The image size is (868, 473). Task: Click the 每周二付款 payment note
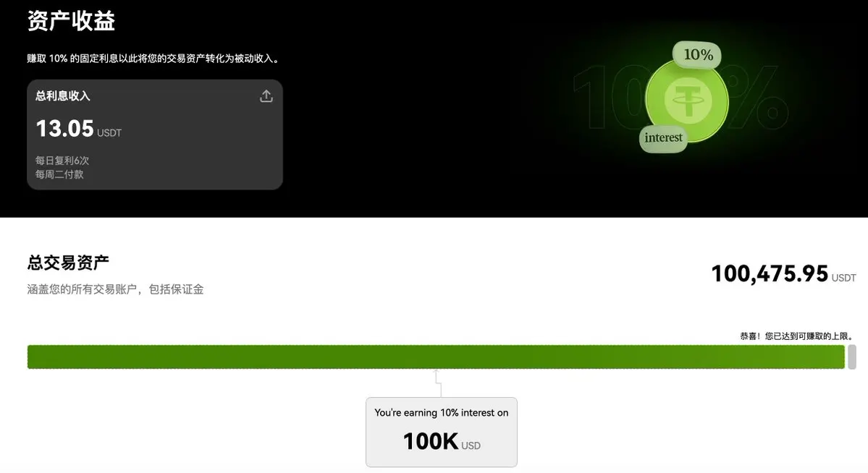coord(59,174)
